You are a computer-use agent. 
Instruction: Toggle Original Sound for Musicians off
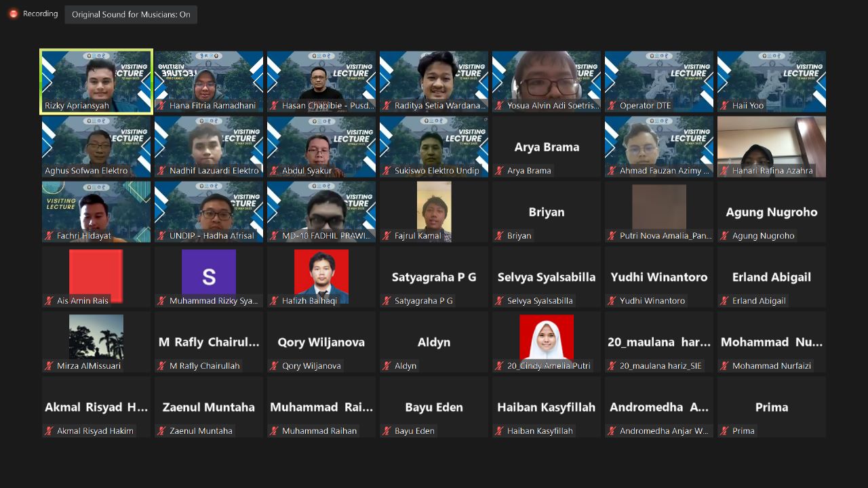click(x=131, y=14)
